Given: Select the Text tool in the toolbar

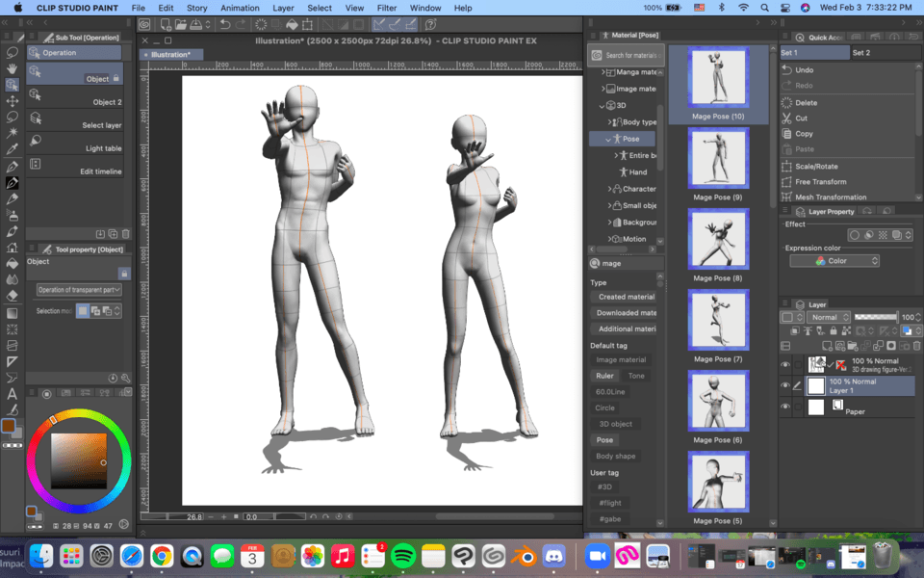Looking at the screenshot, I should 13,394.
